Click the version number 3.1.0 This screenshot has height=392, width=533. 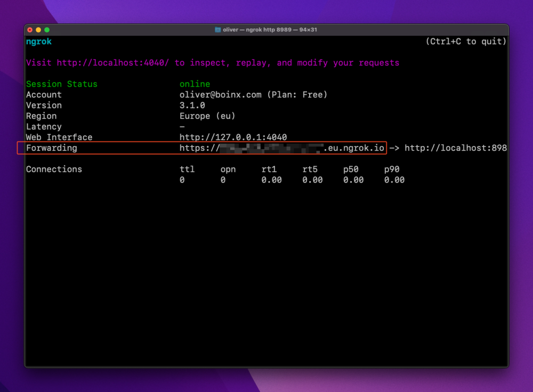click(192, 105)
